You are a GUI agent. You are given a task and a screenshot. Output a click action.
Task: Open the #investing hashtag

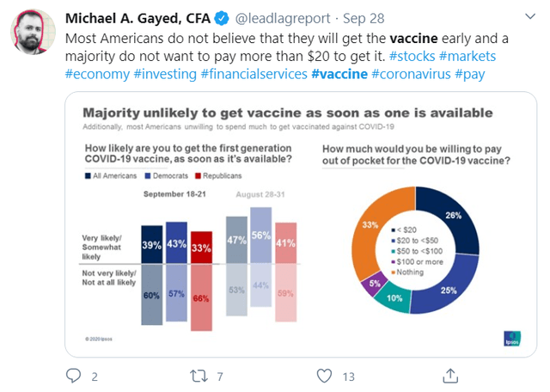tap(165, 74)
